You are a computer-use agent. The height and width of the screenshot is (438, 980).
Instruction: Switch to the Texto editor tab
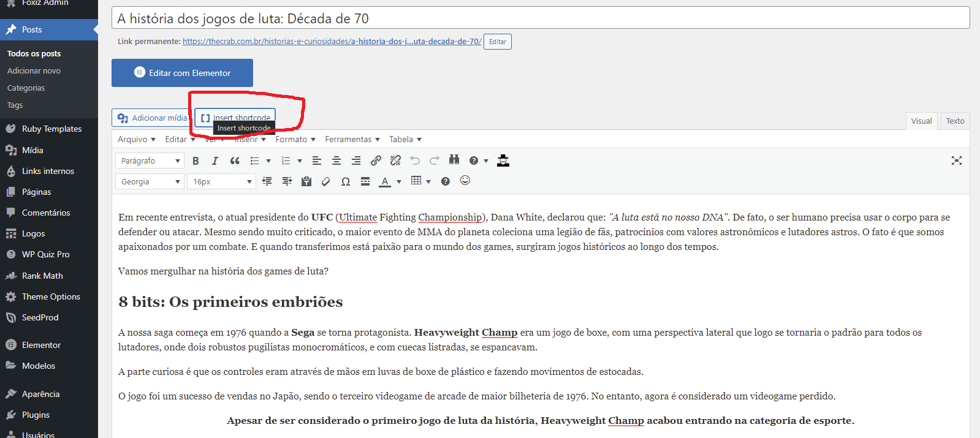[x=955, y=121]
